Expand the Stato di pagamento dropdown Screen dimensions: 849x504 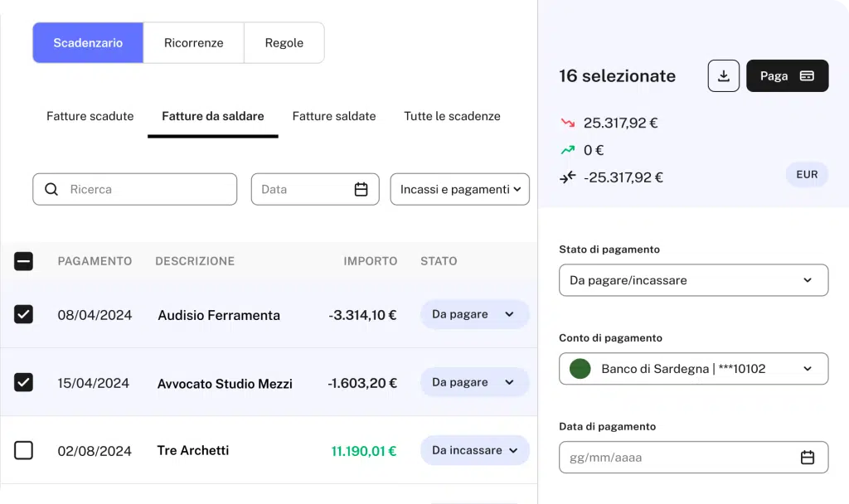[693, 280]
